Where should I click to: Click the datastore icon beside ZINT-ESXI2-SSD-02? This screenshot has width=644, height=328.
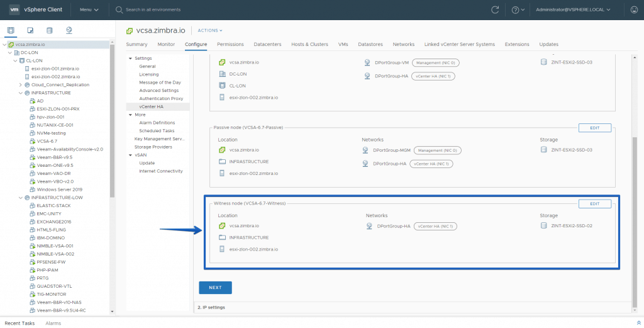coord(544,225)
